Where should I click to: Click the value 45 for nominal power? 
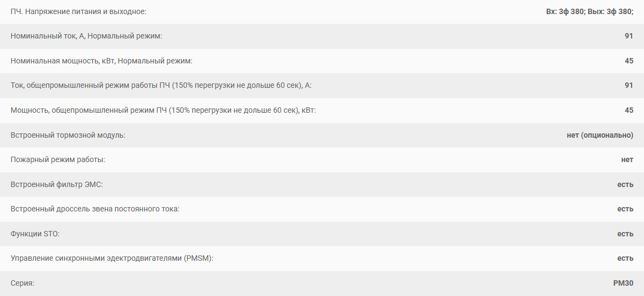click(629, 61)
